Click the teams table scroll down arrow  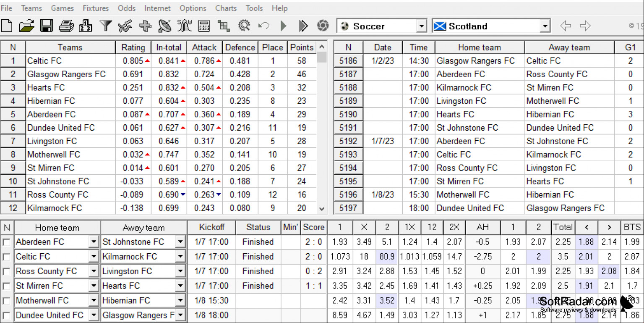tap(322, 209)
